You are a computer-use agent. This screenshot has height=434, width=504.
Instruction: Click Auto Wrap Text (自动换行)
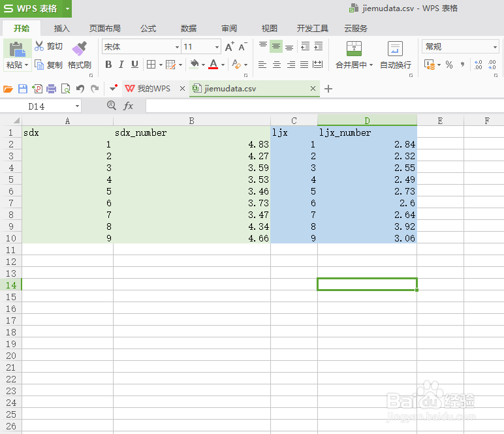point(396,55)
